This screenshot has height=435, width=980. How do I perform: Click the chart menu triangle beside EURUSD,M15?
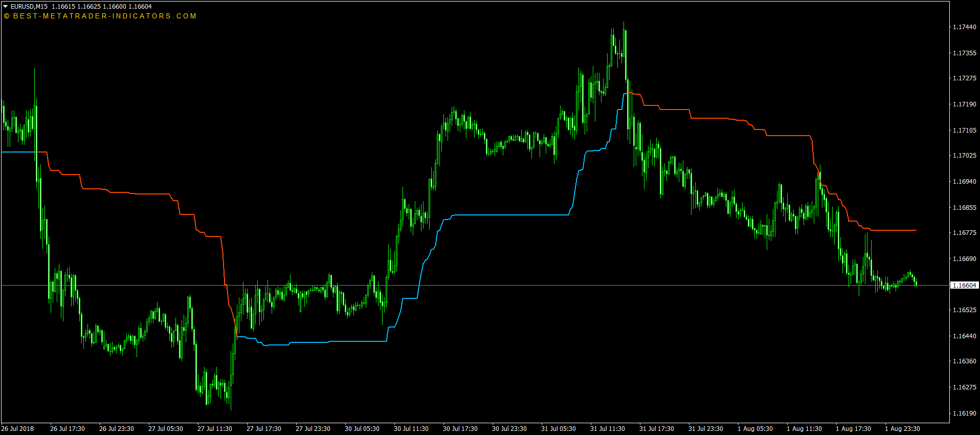[x=6, y=7]
